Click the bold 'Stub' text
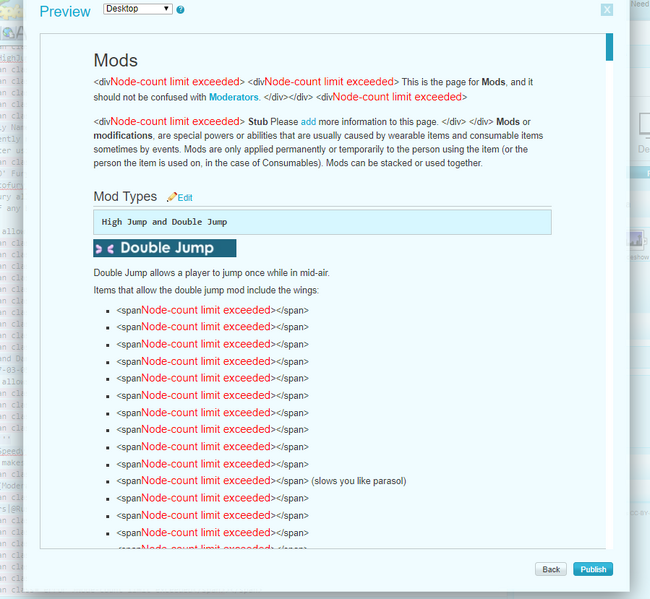 [260, 121]
